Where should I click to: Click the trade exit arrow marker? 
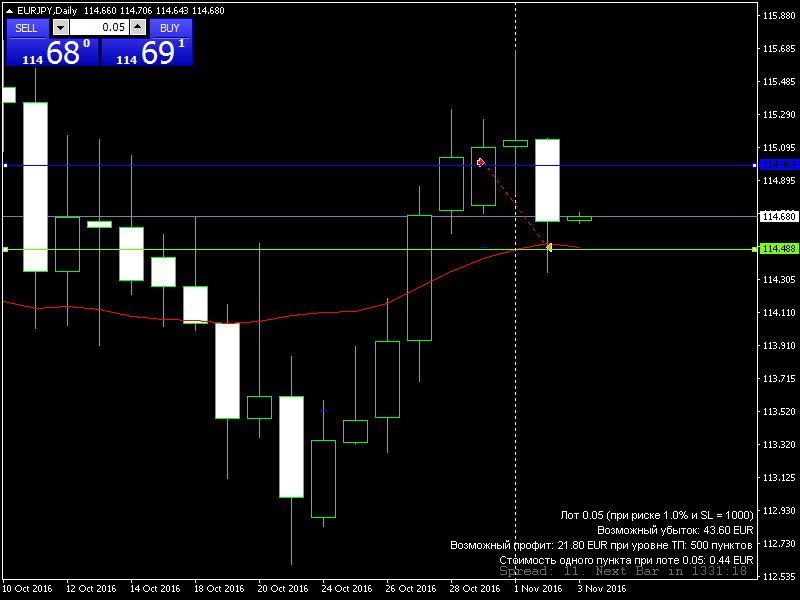point(549,247)
